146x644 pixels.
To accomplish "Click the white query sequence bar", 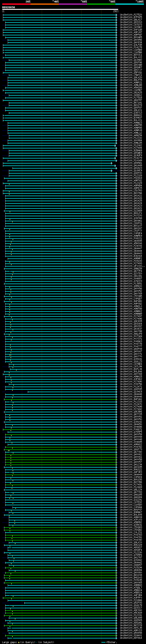I will click(60, 10).
